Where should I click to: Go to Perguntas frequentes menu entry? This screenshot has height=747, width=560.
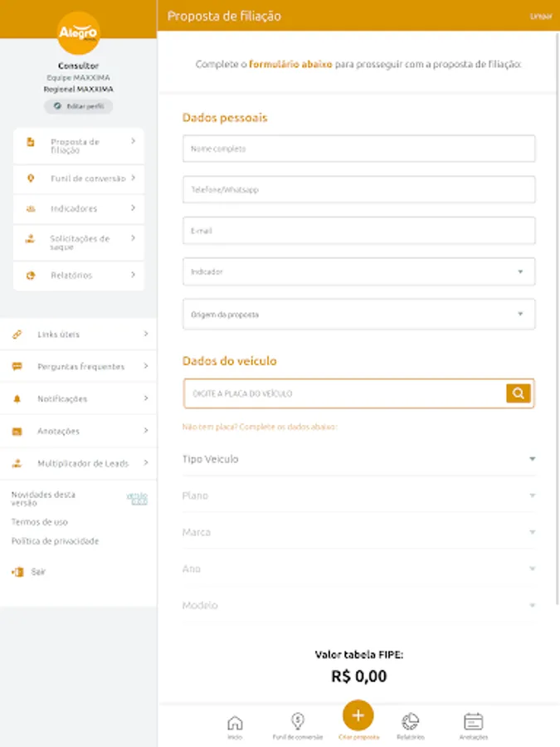pos(80,367)
